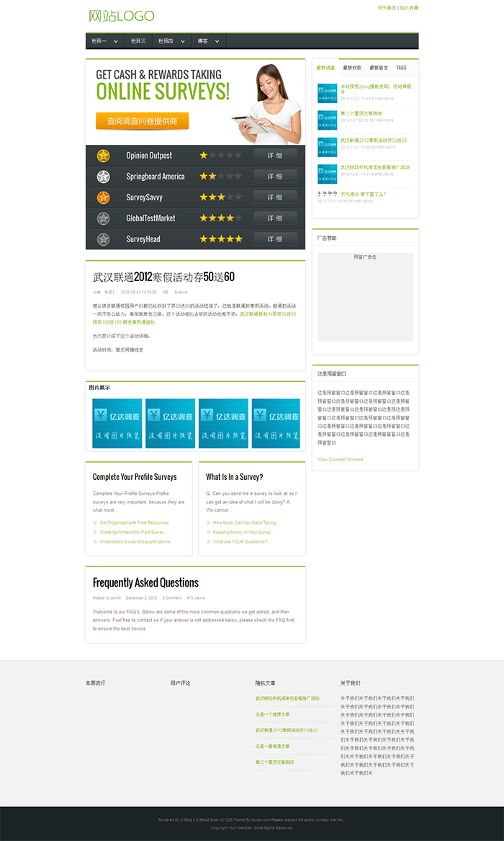
Task: Click document icon beside Get Organized with Free Resources
Action: [95, 522]
